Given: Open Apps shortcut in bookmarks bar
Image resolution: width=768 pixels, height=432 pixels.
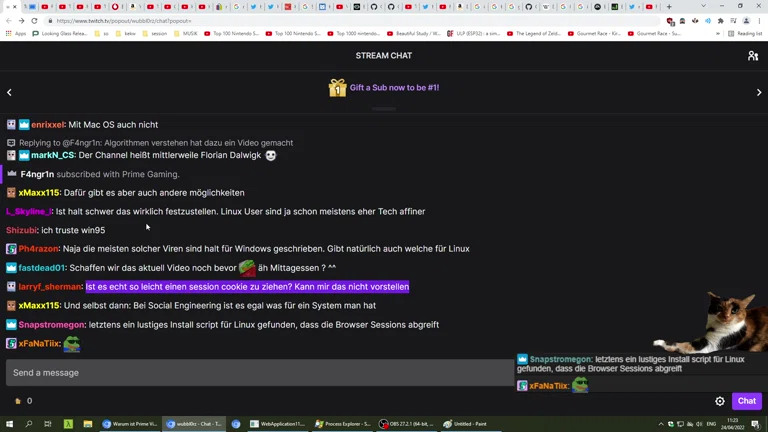Looking at the screenshot, I should coord(16,34).
